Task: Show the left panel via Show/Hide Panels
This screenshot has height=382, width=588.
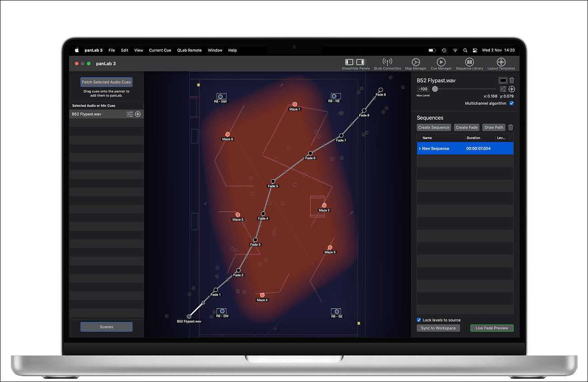Action: pos(348,62)
